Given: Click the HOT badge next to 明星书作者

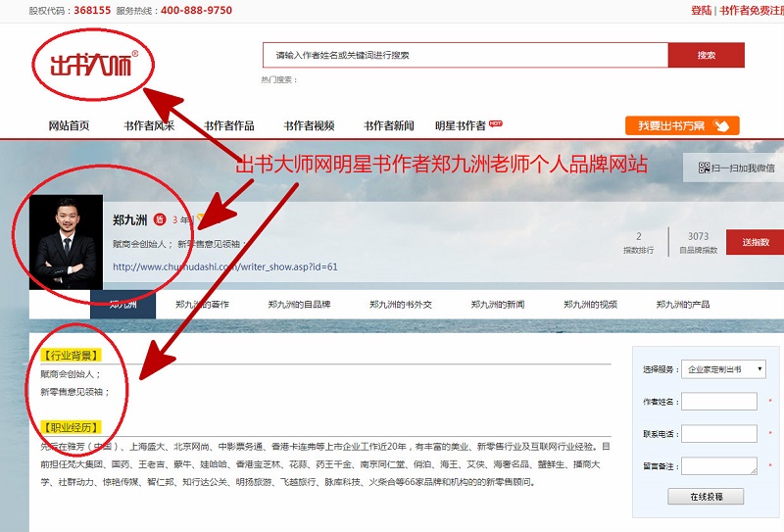Looking at the screenshot, I should [x=496, y=123].
